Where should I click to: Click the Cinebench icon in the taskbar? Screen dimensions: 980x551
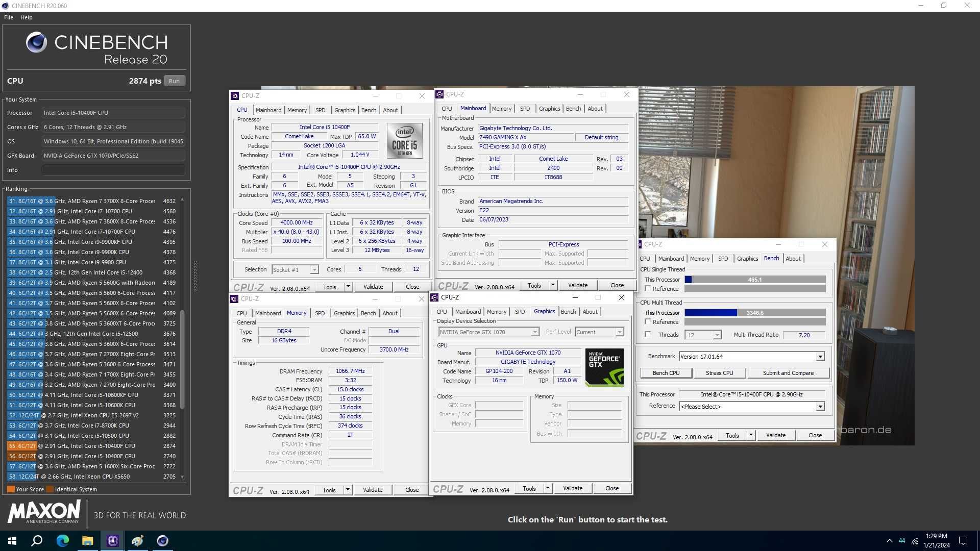coord(162,541)
